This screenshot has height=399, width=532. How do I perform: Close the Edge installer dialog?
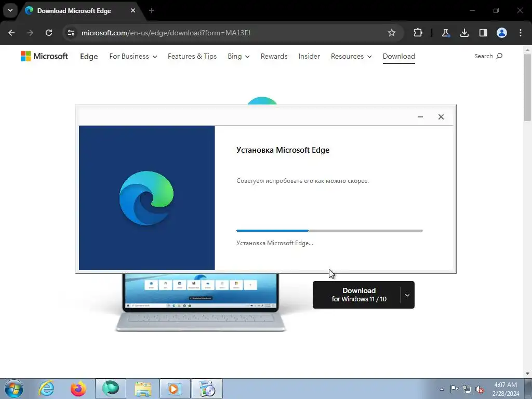point(441,117)
